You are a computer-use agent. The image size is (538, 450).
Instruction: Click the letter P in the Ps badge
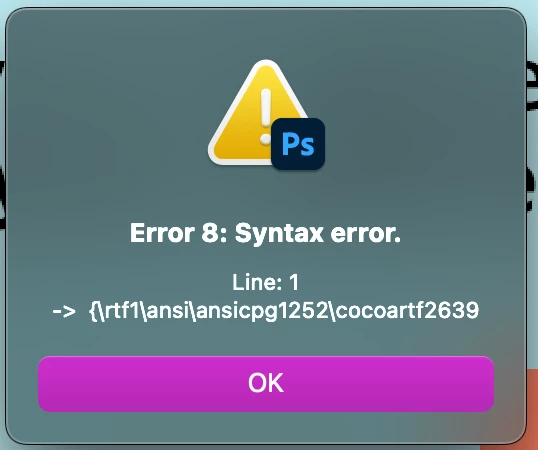290,144
